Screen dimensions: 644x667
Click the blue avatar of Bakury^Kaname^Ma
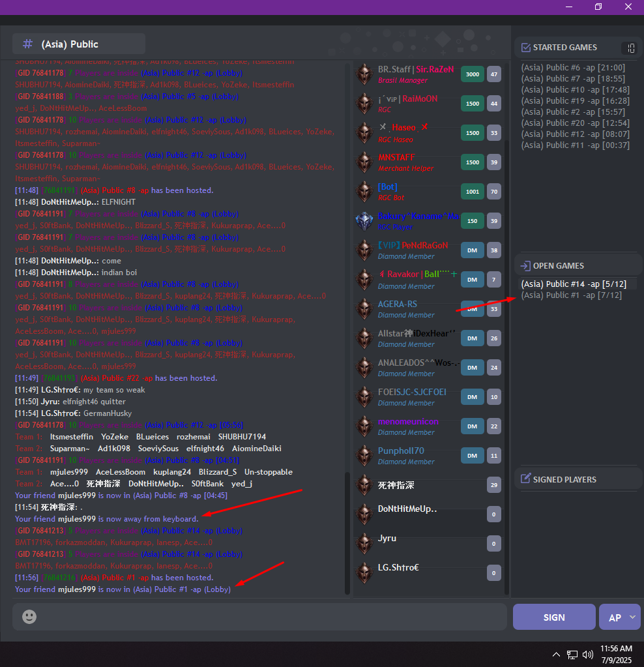(x=364, y=221)
